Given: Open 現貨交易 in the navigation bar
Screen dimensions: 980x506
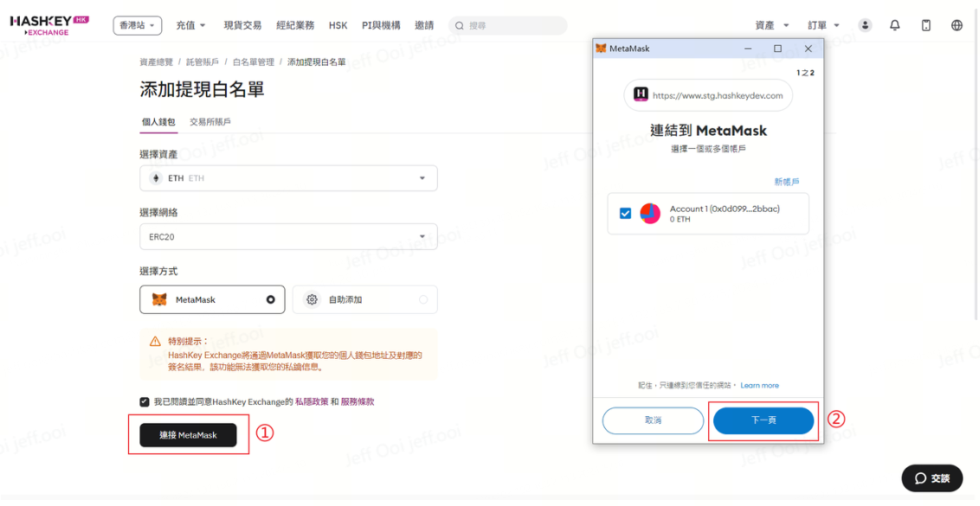Looking at the screenshot, I should 242,26.
